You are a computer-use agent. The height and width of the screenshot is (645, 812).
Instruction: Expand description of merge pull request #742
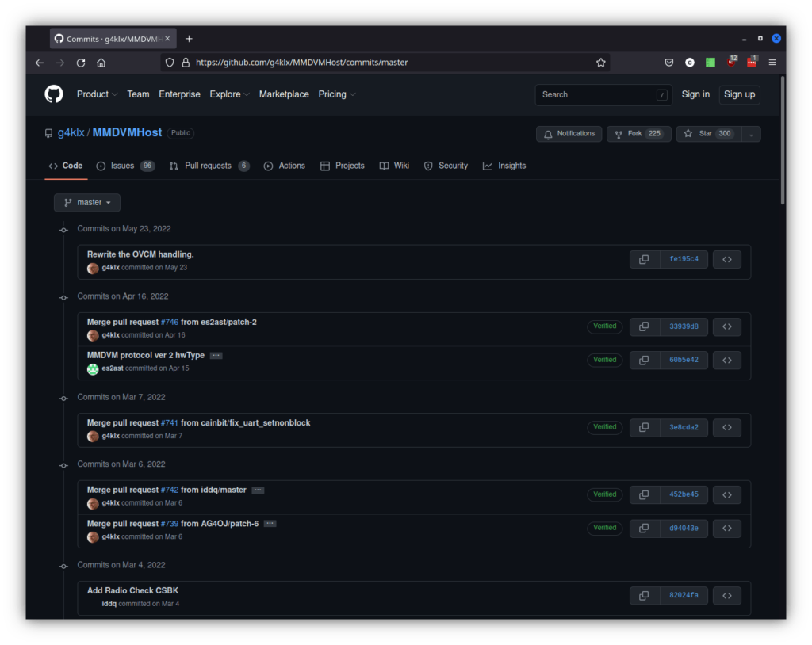pos(258,490)
